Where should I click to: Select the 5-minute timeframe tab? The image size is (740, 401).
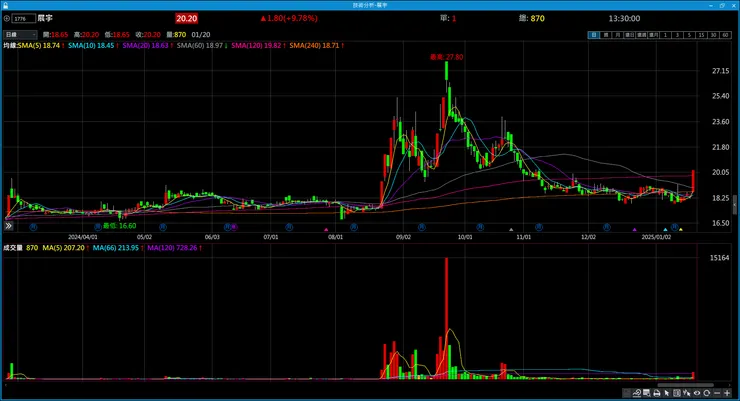[x=690, y=35]
